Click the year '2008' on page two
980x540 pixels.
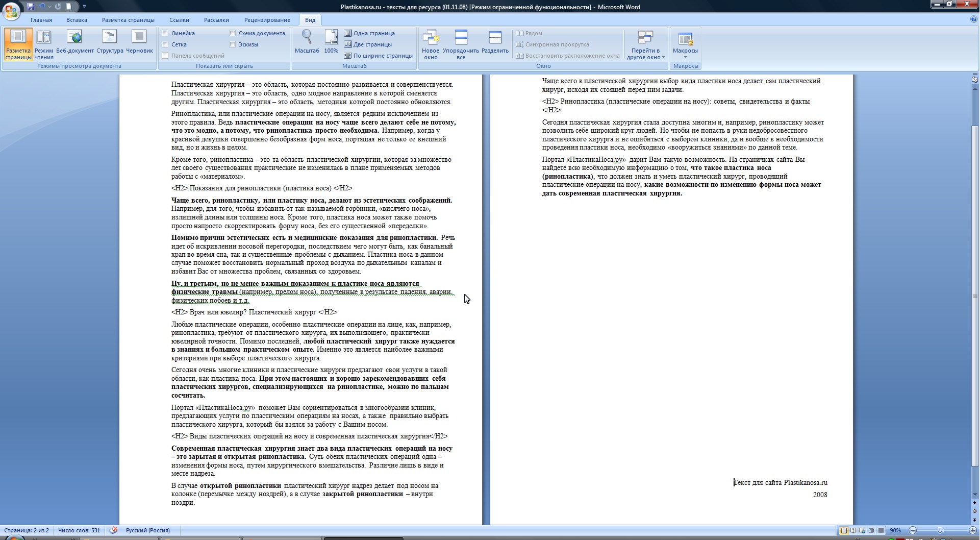click(x=820, y=495)
